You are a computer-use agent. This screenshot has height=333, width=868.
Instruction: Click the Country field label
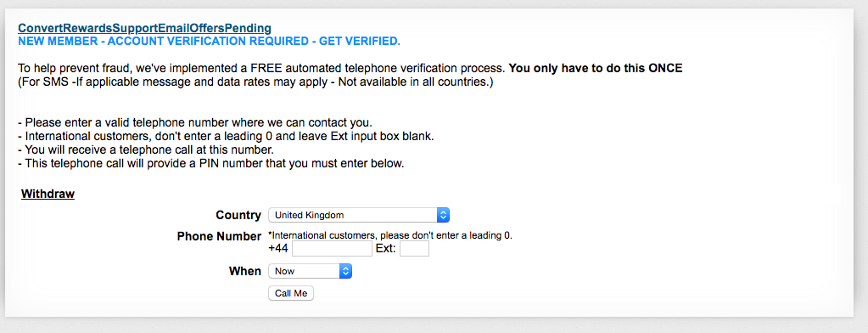coord(238,215)
